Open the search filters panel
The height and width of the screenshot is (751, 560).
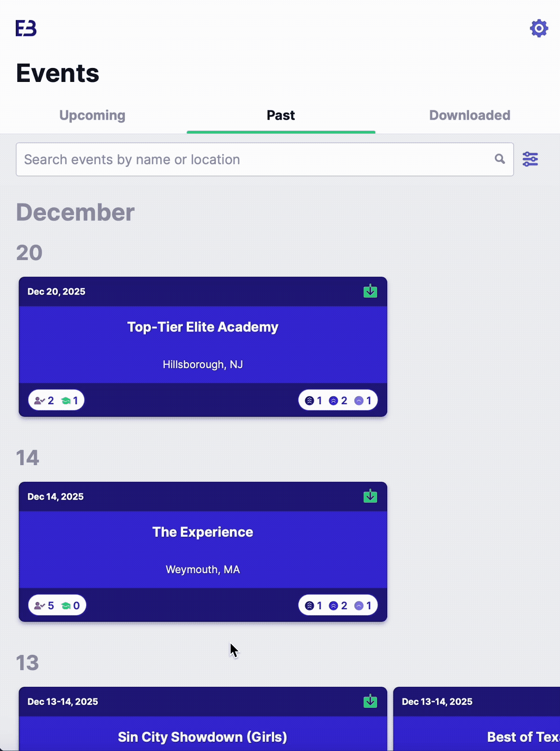click(x=530, y=159)
